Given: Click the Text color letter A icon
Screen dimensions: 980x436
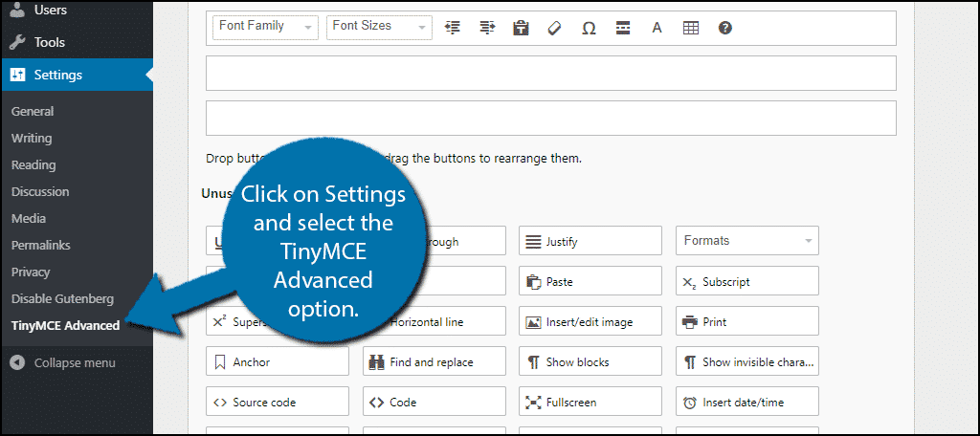Looking at the screenshot, I should (x=657, y=28).
